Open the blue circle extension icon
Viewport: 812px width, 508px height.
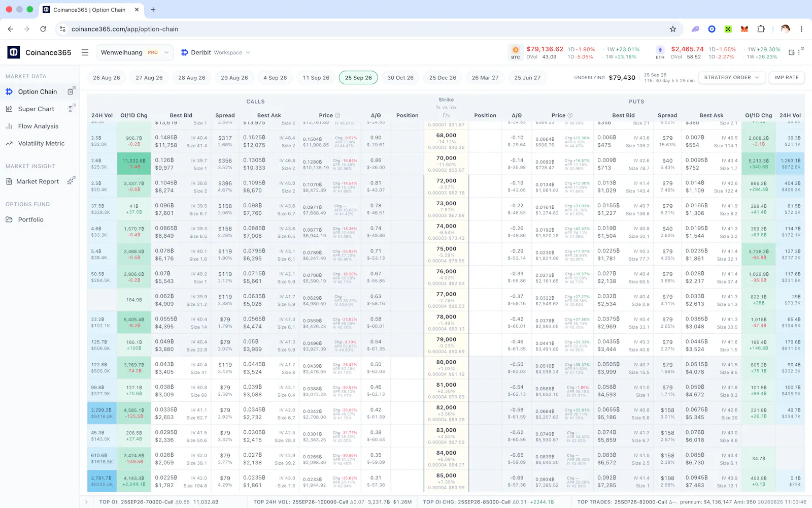(x=712, y=29)
